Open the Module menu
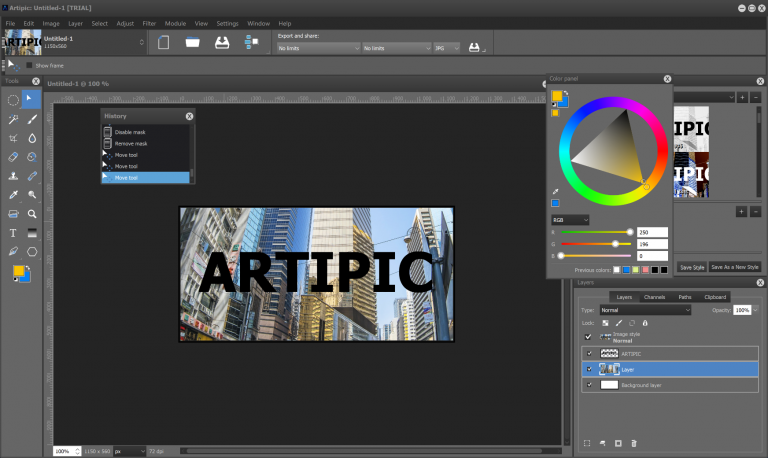This screenshot has height=458, width=768. 175,23
